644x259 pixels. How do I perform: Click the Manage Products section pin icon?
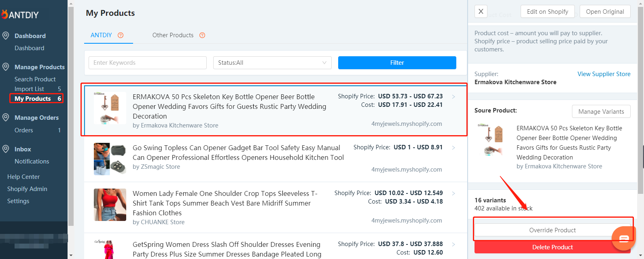(x=6, y=67)
